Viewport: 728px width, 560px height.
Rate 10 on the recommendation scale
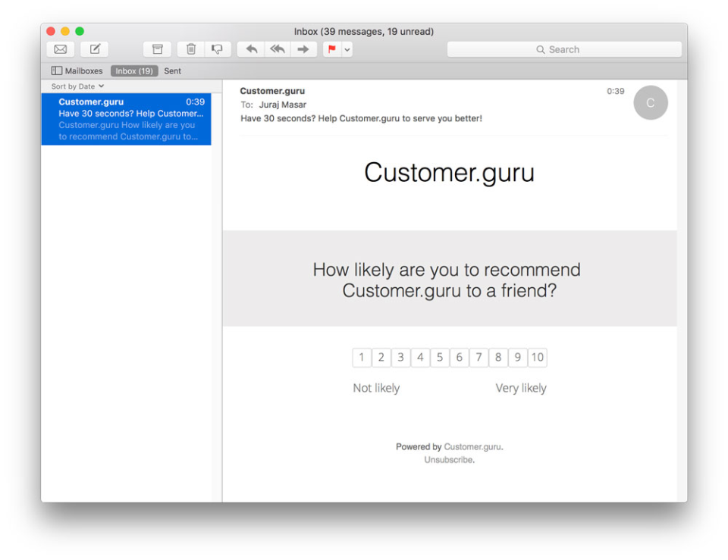click(x=537, y=357)
